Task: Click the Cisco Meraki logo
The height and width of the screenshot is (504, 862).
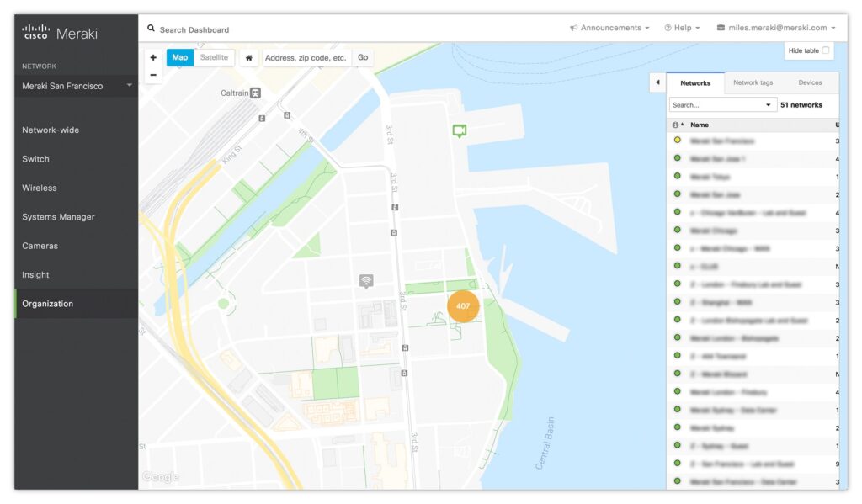Action: point(59,30)
